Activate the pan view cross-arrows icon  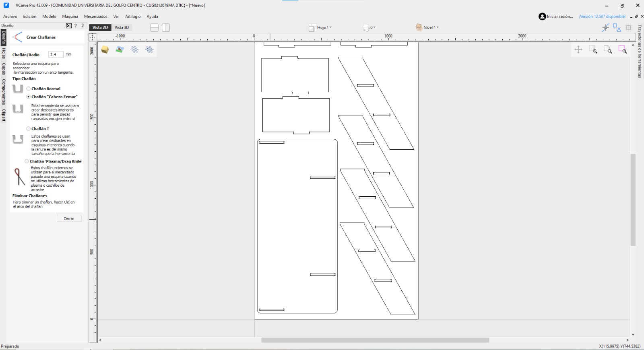(x=578, y=49)
